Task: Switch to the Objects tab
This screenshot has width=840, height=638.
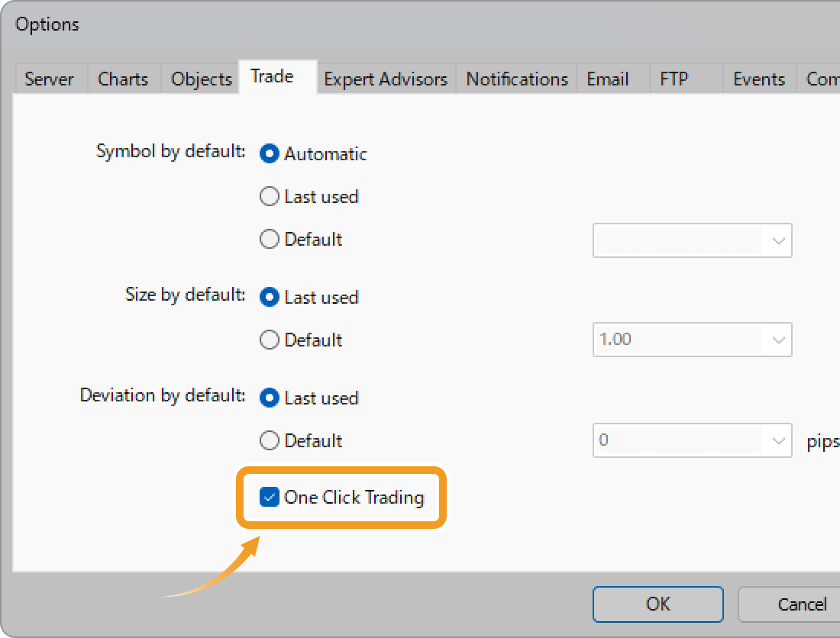Action: point(200,79)
